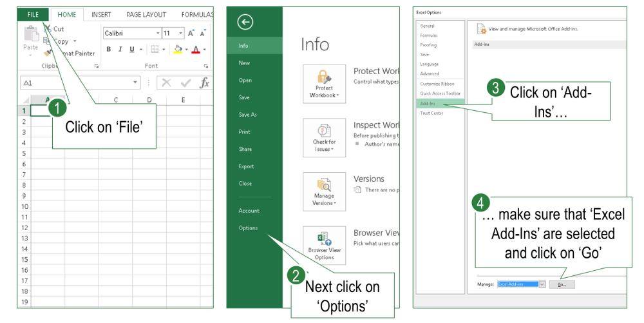Click the Paste clipboard icon
Image resolution: width=644 pixels, height=323 pixels.
31,34
